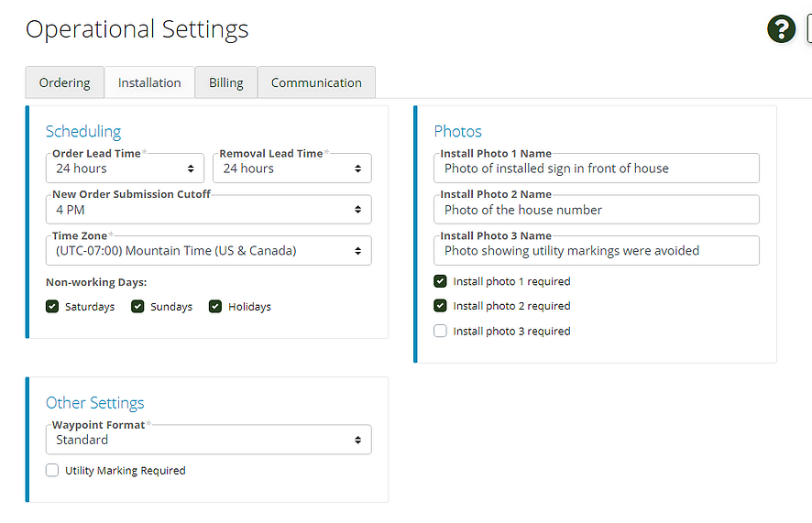The image size is (812, 523).
Task: Toggle the Saturdays non-working day checkbox
Action: (x=52, y=307)
